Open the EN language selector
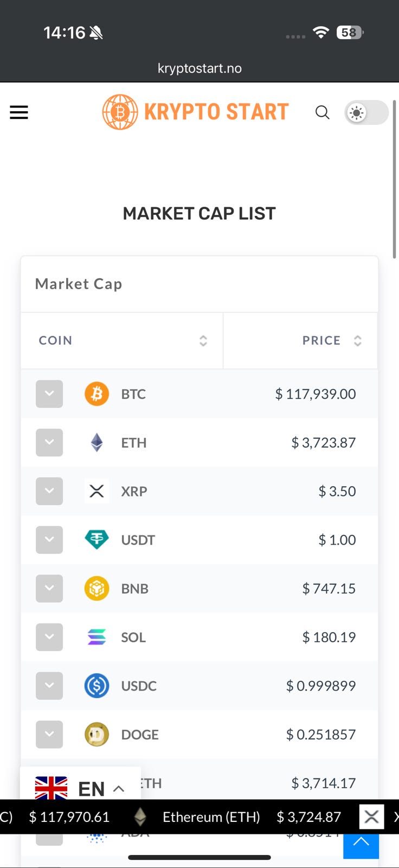The height and width of the screenshot is (868, 399). 80,788
